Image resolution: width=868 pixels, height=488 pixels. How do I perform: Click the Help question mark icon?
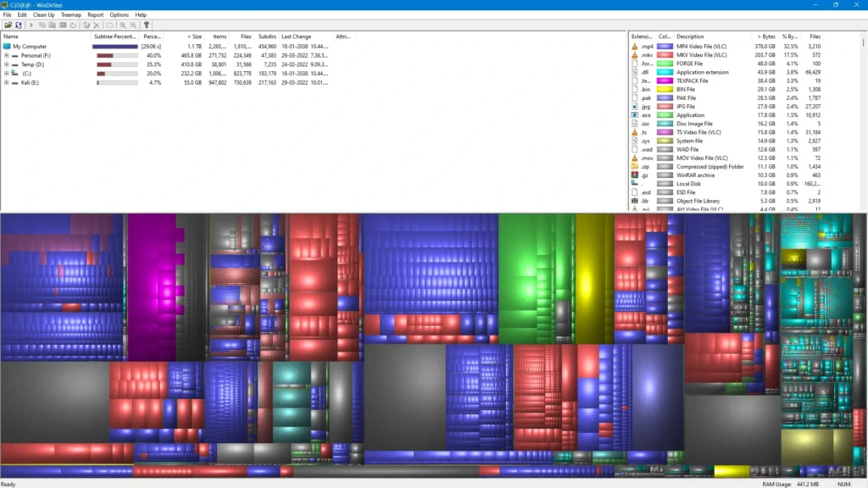click(145, 25)
